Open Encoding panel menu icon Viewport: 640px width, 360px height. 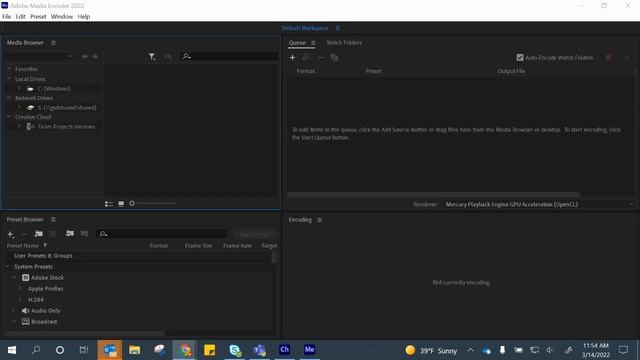320,220
